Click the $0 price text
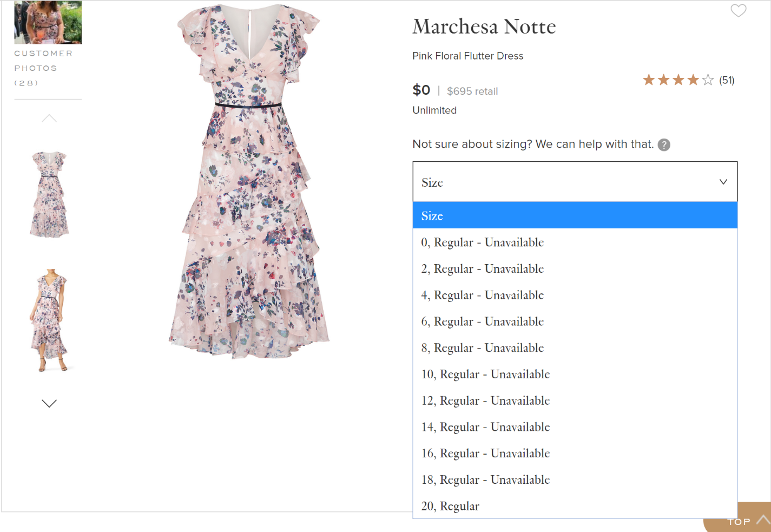 pos(421,90)
